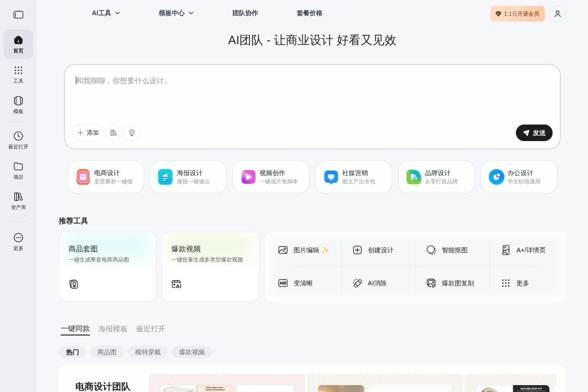
Task: Open 爆款图复刻 replicate tool
Action: (x=450, y=283)
